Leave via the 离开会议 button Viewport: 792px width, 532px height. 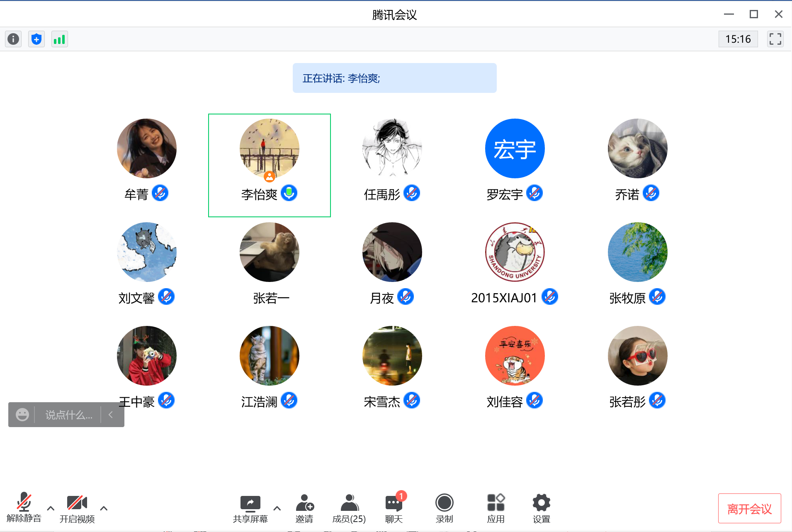pyautogui.click(x=749, y=508)
